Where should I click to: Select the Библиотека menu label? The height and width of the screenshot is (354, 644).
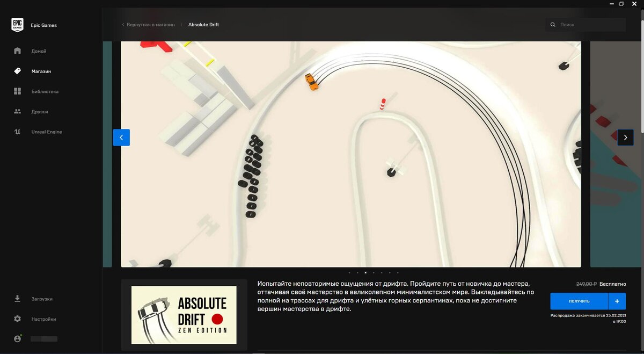click(45, 91)
